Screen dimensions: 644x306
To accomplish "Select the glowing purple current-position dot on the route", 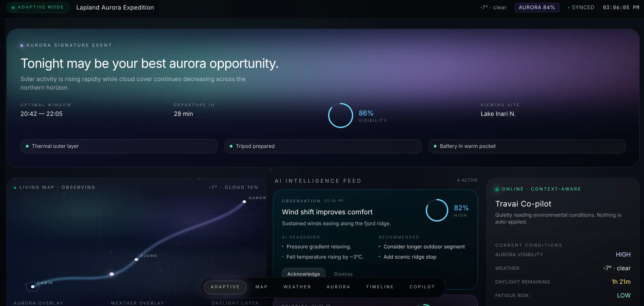I will point(112,274).
